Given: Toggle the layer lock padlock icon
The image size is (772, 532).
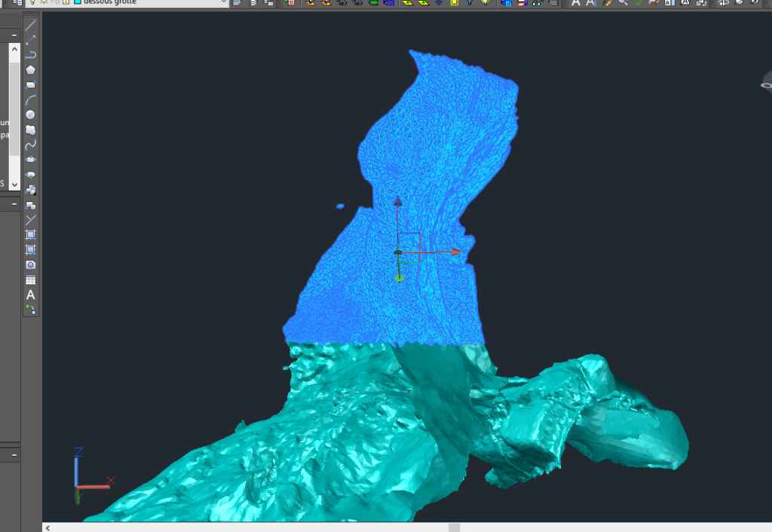Looking at the screenshot, I should tap(66, 2).
